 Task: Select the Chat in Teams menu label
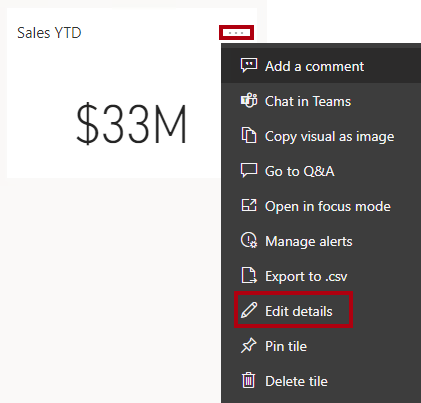[x=308, y=101]
